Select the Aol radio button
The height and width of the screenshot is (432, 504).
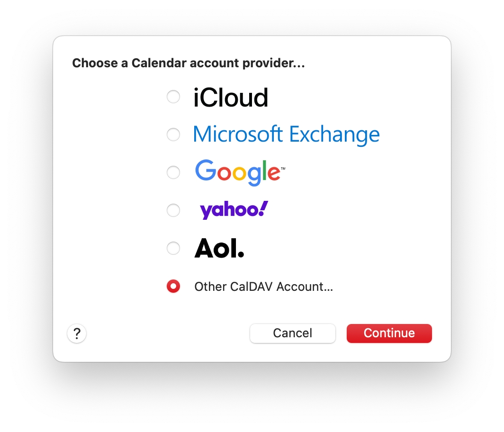point(173,248)
